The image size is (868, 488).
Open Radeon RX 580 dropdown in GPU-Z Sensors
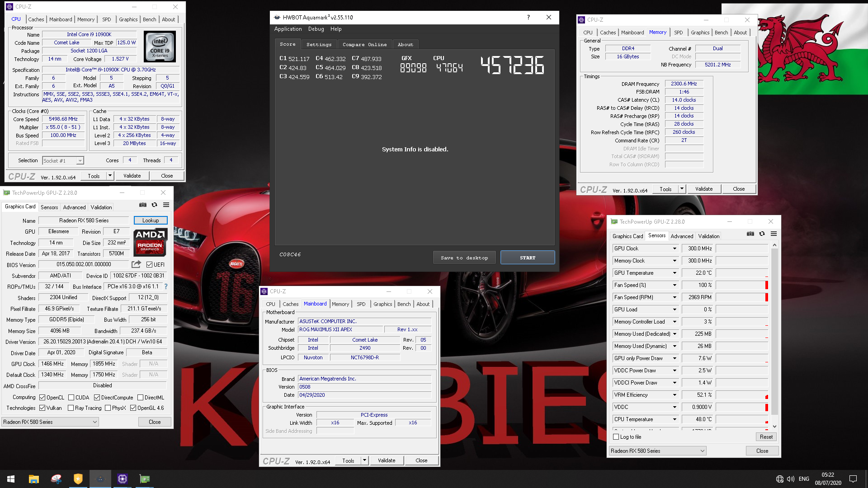click(657, 451)
